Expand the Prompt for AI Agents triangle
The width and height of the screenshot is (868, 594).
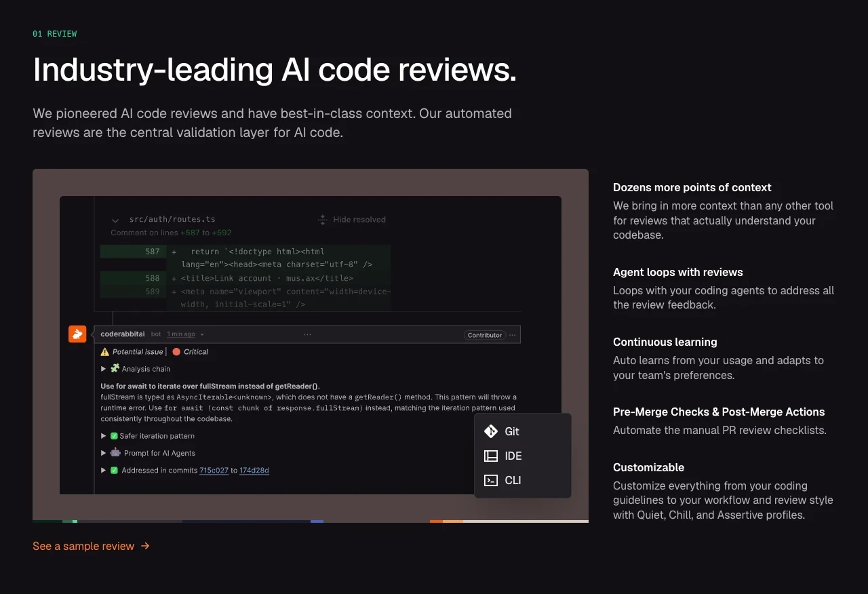coord(104,453)
